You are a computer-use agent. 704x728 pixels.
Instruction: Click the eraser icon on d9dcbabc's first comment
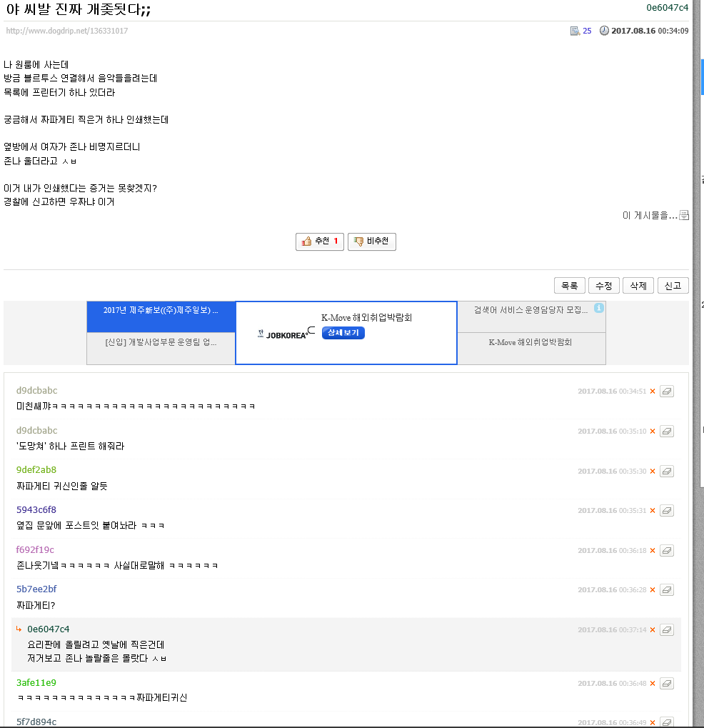[667, 391]
